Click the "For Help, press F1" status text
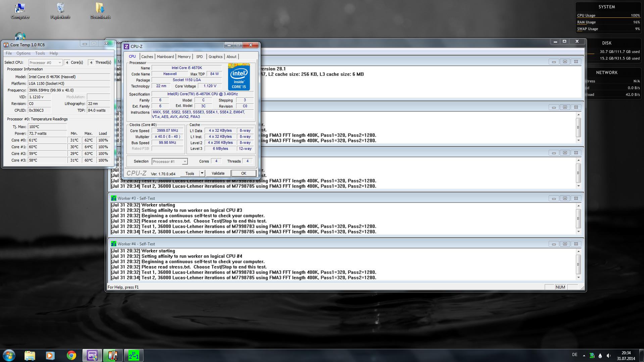This screenshot has height=362, width=644. click(x=123, y=287)
